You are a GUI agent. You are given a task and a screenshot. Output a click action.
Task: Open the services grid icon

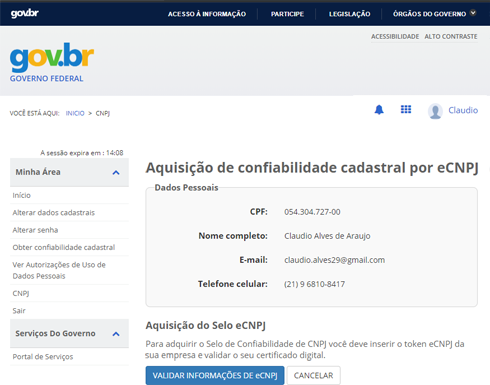pos(406,109)
